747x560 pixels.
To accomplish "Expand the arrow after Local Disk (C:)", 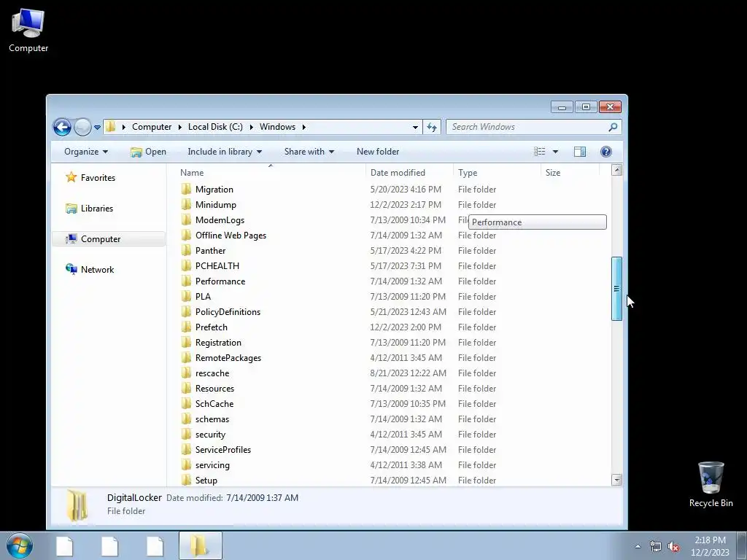I will pos(252,127).
